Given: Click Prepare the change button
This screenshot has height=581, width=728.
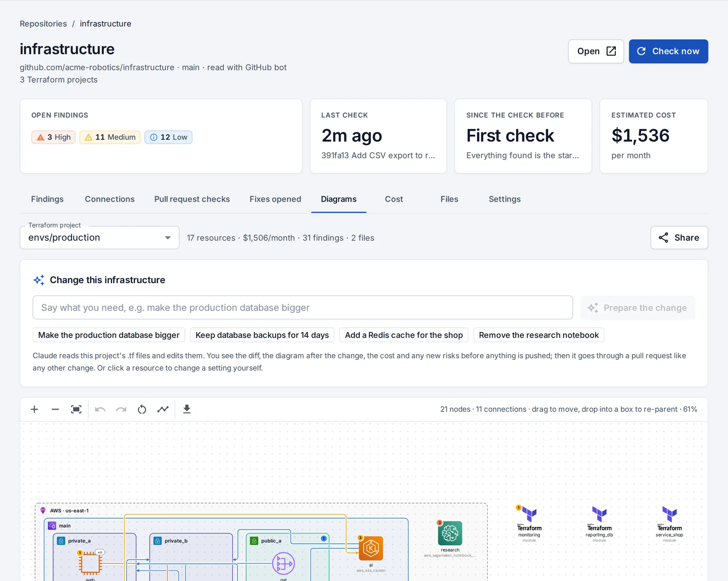Looking at the screenshot, I should (x=638, y=308).
